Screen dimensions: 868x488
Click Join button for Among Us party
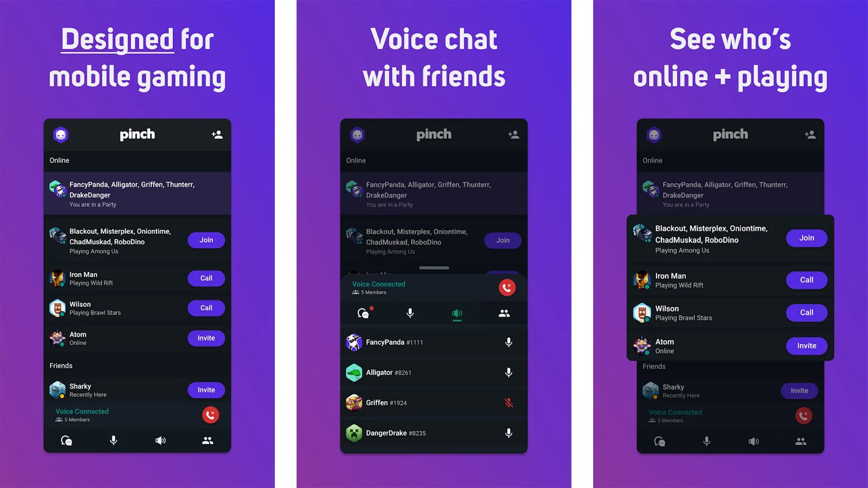tap(206, 239)
